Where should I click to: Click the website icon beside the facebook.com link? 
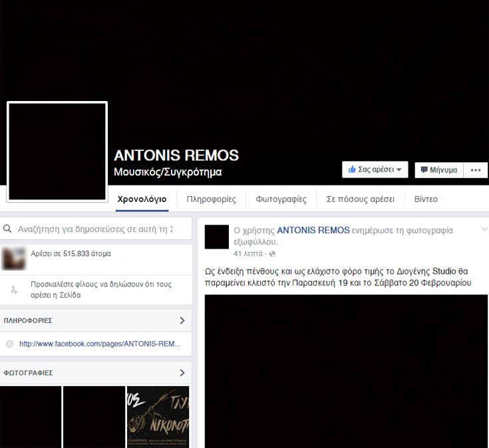coord(9,344)
